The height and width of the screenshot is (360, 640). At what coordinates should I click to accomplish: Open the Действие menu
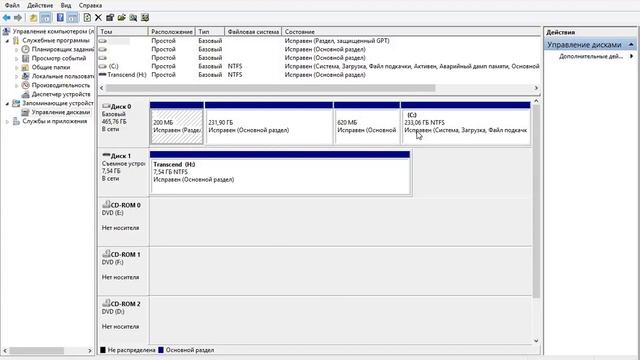point(40,5)
